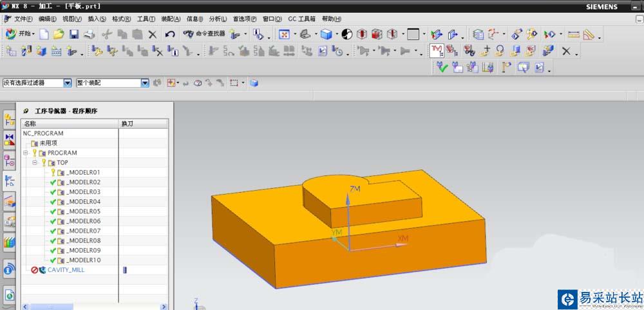This screenshot has width=644, height=310.
Task: Click the green checkmark verify icon
Action: click(441, 67)
